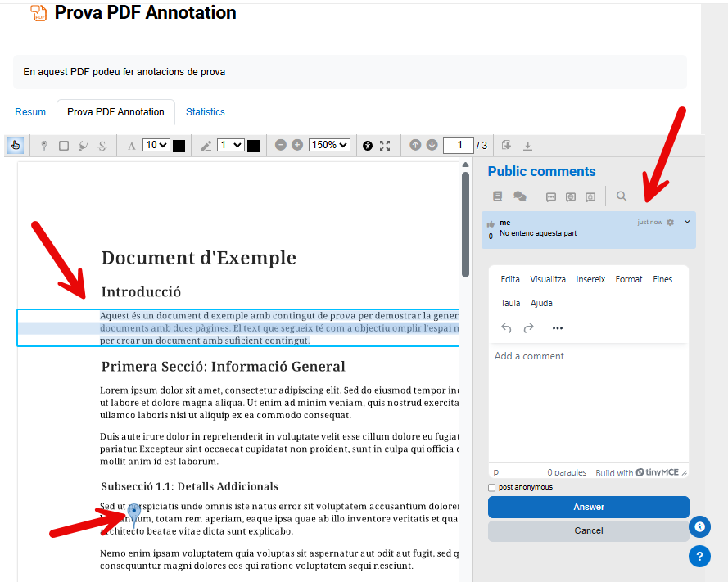Expand the comment chevron arrow
The width and height of the screenshot is (728, 582).
pyautogui.click(x=687, y=222)
